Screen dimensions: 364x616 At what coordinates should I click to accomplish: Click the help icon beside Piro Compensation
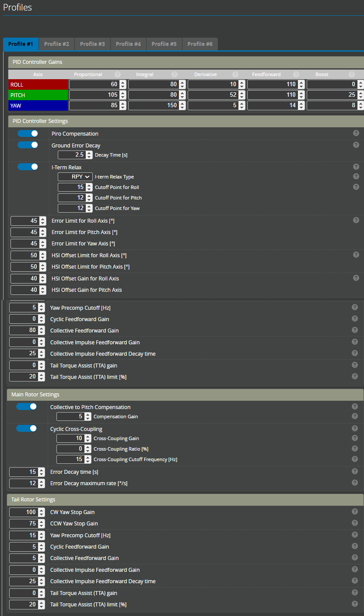tap(355, 133)
